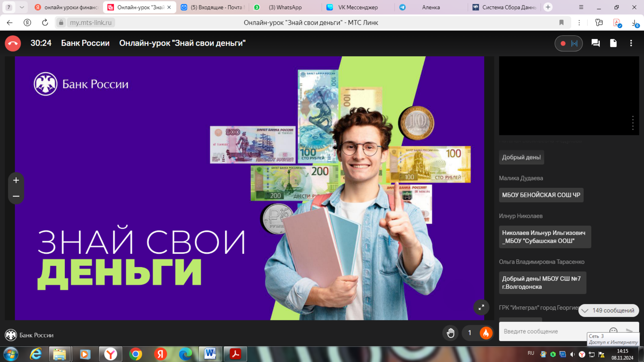
Task: Click the red hang-up call button
Action: click(13, 43)
